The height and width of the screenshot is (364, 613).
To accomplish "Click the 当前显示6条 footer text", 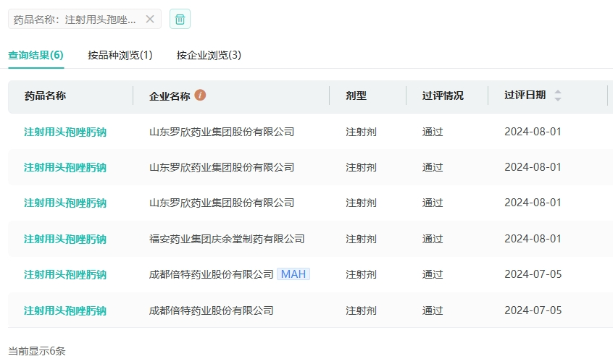I will (x=36, y=351).
